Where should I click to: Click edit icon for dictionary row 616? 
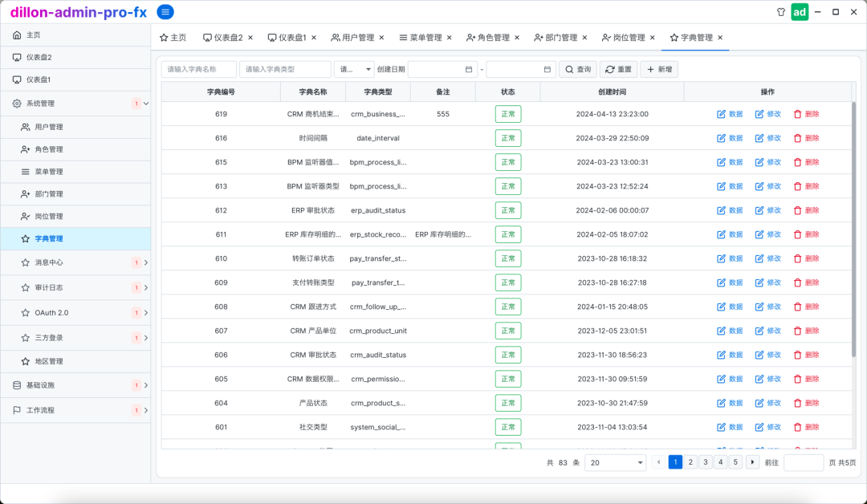[x=759, y=138]
